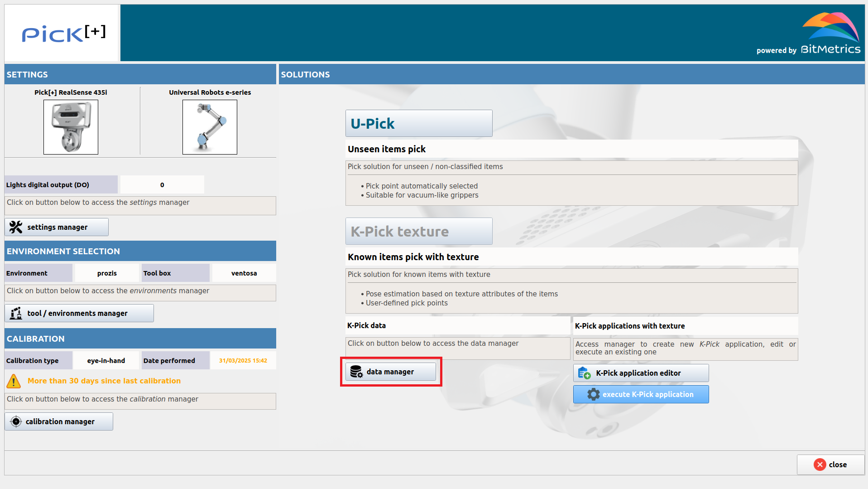Click the robot arm icon on environments manager
This screenshot has width=868, height=489.
click(x=16, y=313)
